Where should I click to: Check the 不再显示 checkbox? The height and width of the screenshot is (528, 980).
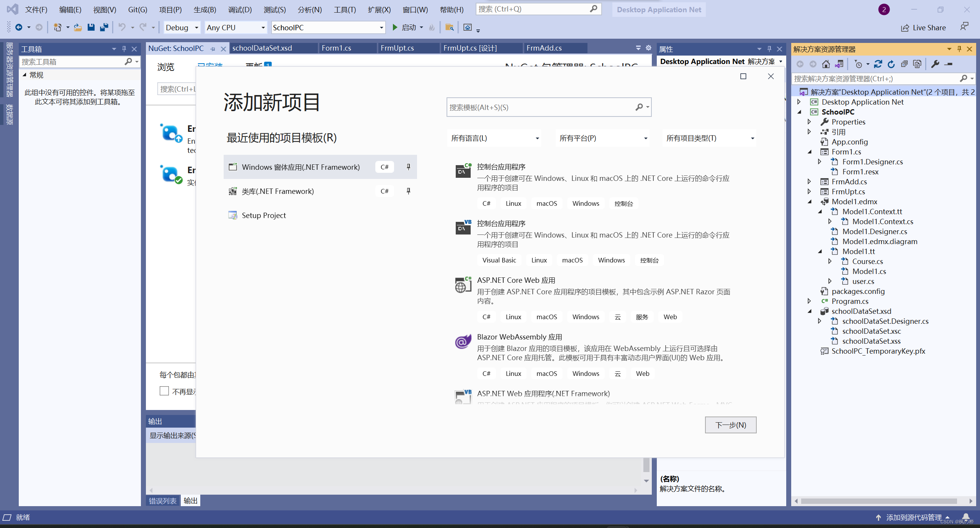pyautogui.click(x=164, y=391)
